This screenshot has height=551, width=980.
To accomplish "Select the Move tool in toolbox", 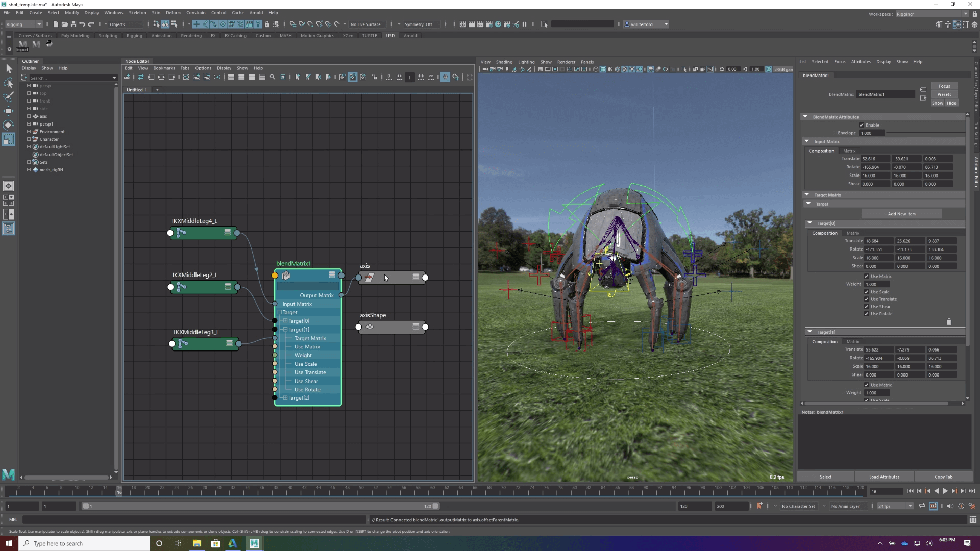I will point(9,111).
